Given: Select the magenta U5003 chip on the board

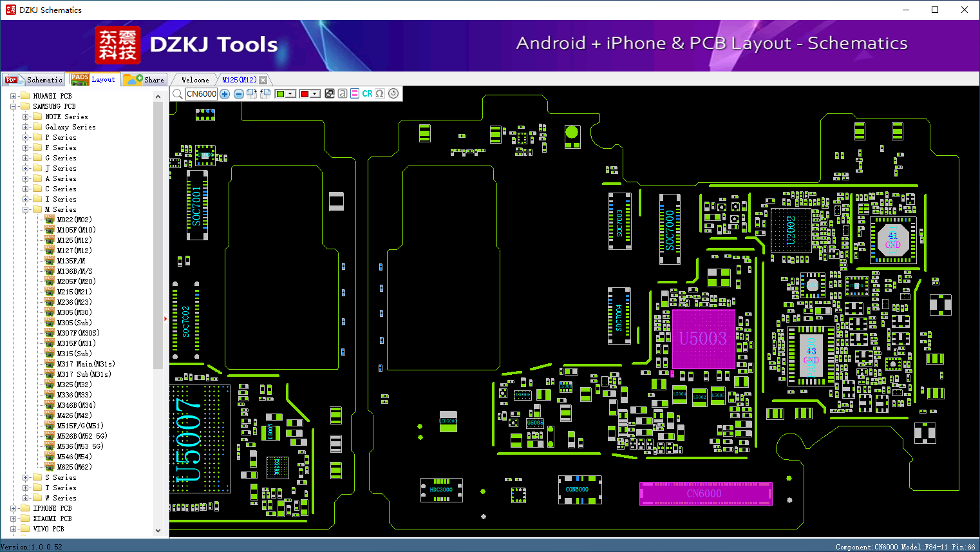Looking at the screenshot, I should 703,339.
